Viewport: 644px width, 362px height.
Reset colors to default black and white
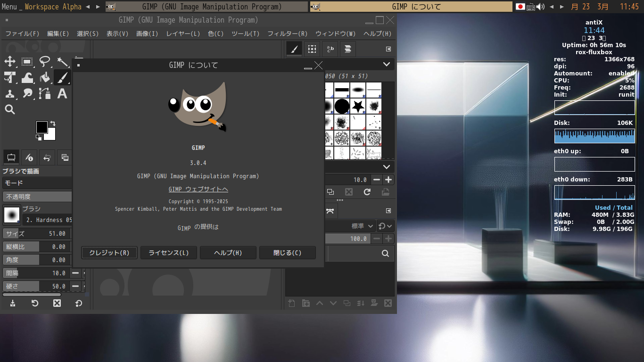[x=39, y=137]
